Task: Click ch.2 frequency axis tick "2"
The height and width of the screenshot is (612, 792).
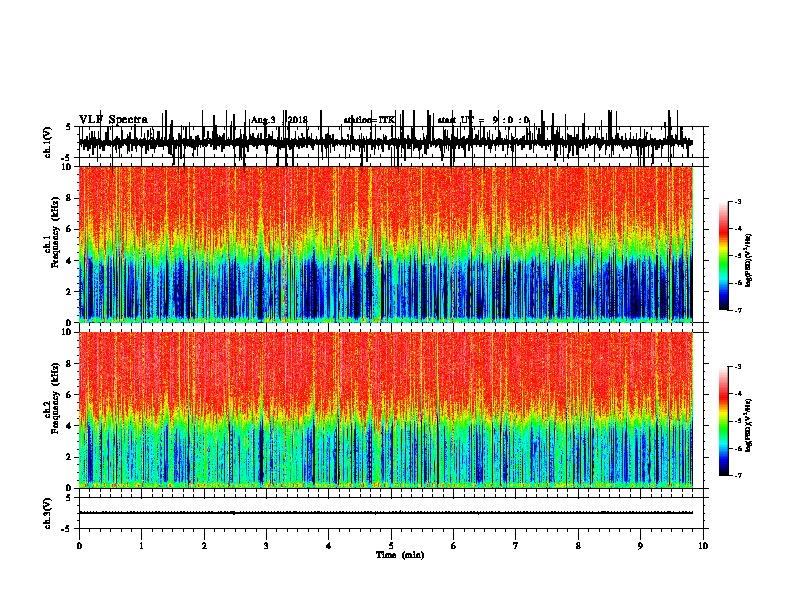Action: (69, 457)
